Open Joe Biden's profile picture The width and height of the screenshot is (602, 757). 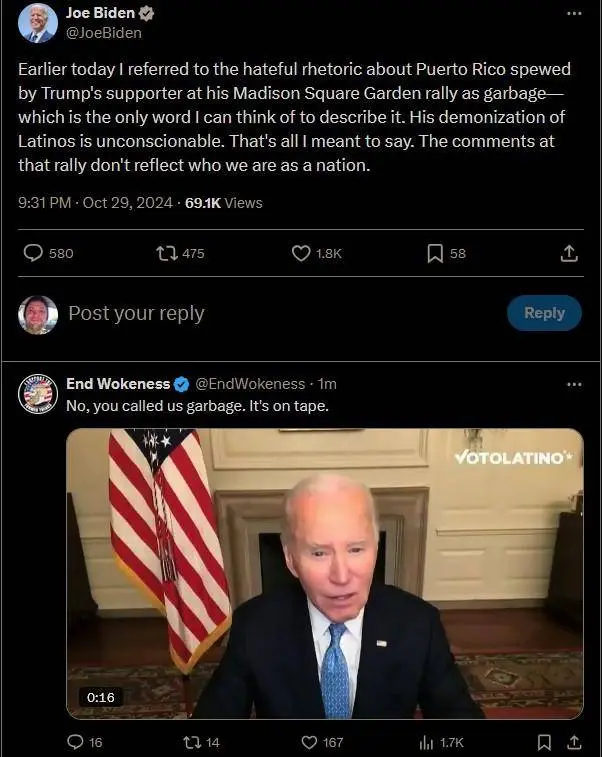[38, 22]
